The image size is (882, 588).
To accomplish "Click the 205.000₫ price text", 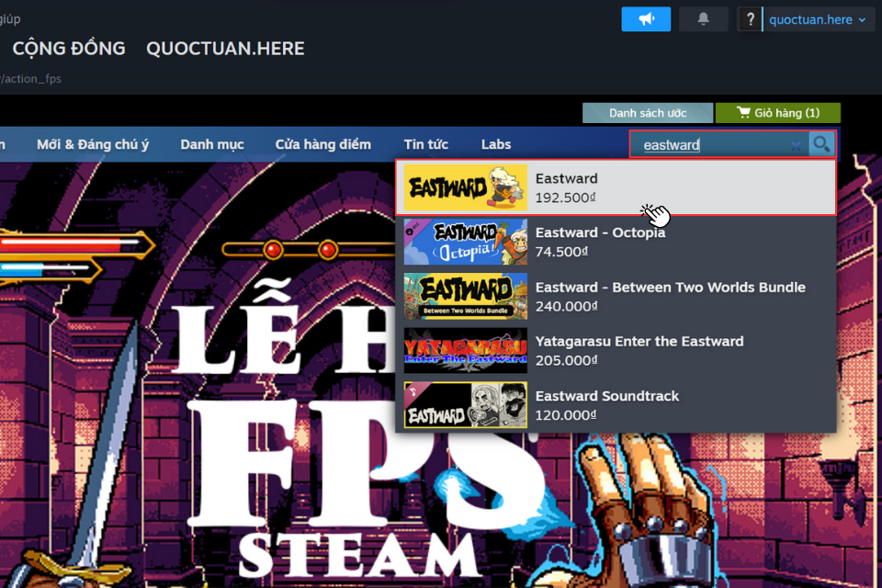I will tap(566, 360).
